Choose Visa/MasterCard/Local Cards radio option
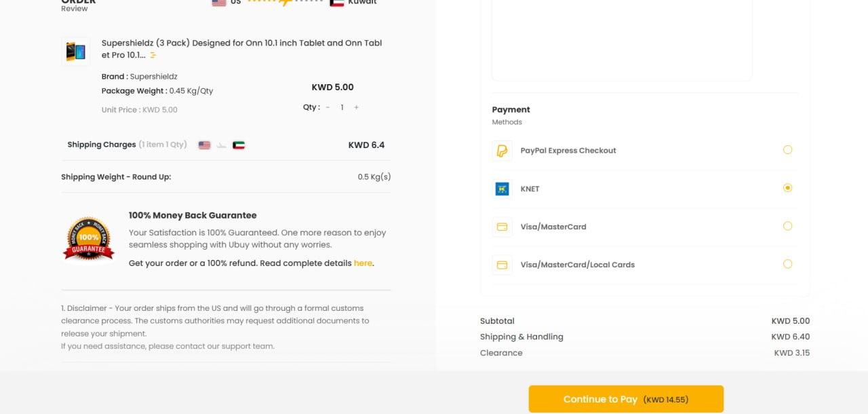Viewport: 868px width, 414px height. 787,264
